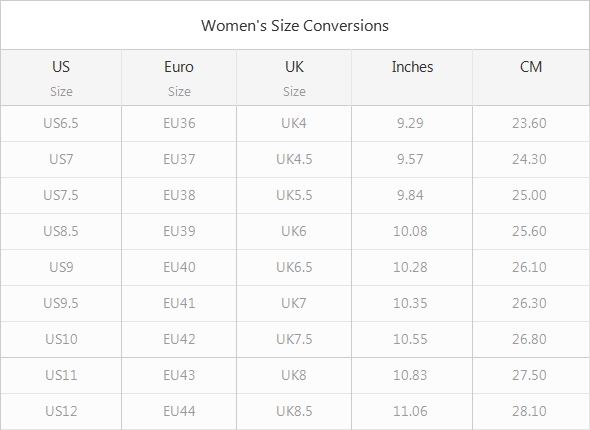
Task: Click the 10.08 inches value
Action: tap(410, 231)
